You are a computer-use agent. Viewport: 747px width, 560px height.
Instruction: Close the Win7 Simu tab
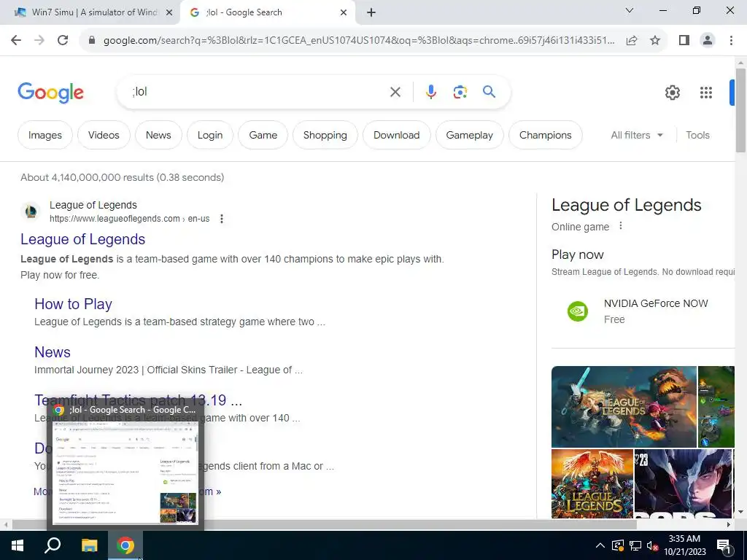click(x=169, y=13)
